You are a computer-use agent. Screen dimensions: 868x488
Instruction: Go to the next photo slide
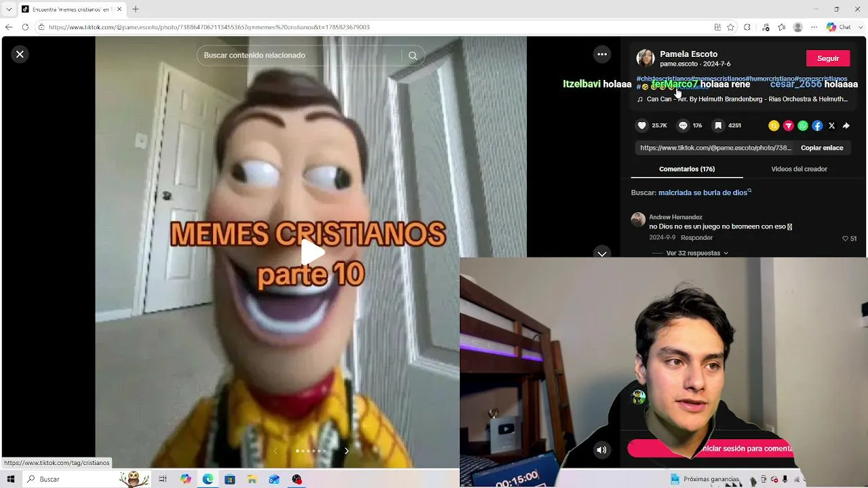(x=347, y=451)
